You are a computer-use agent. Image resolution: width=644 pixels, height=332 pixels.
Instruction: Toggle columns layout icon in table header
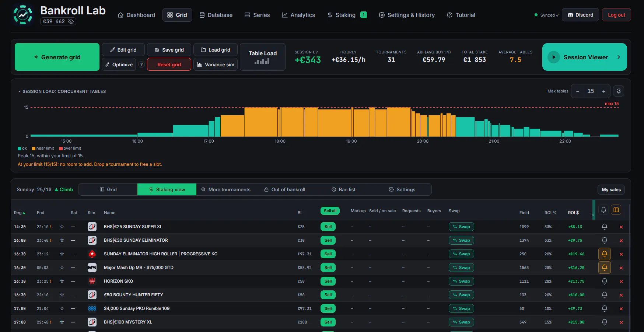tap(616, 210)
